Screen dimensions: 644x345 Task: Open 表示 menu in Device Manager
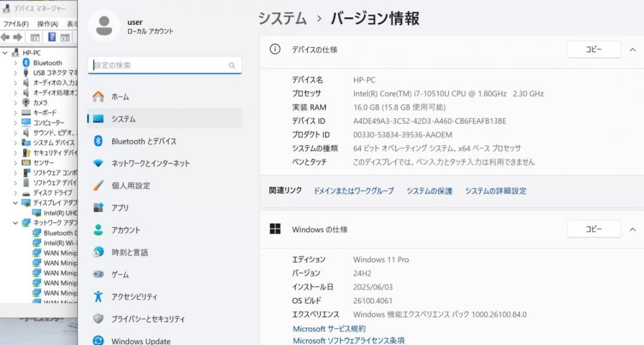point(72,24)
